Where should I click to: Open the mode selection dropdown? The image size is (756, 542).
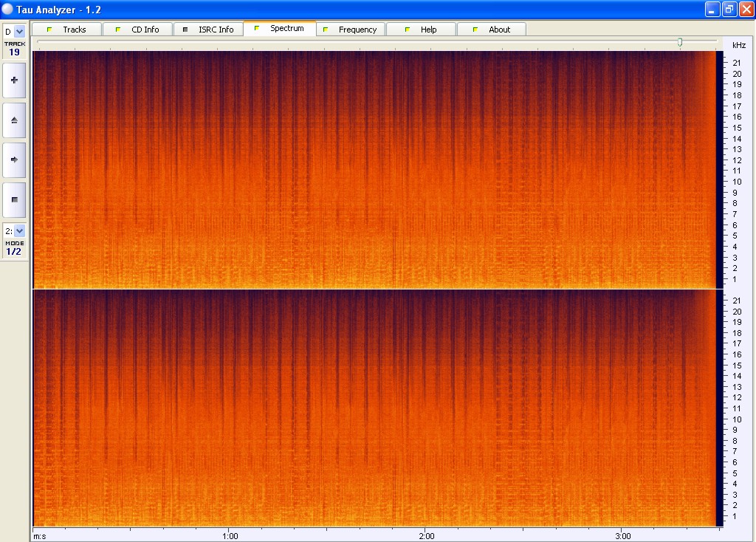19,231
